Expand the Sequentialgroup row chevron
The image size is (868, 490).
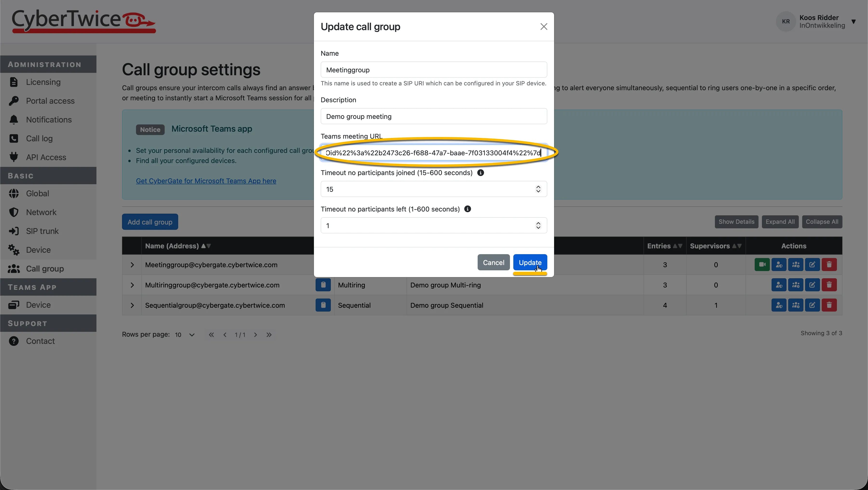(x=132, y=305)
